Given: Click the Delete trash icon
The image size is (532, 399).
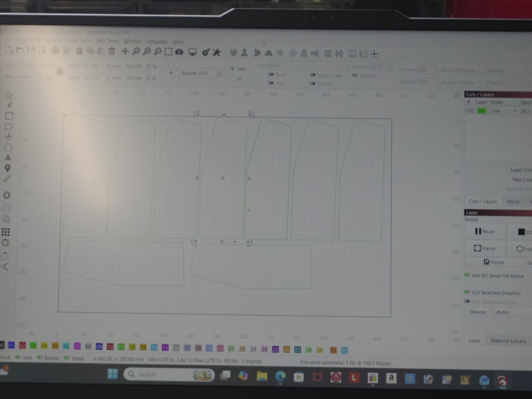Looking at the screenshot, I should pyautogui.click(x=112, y=51).
